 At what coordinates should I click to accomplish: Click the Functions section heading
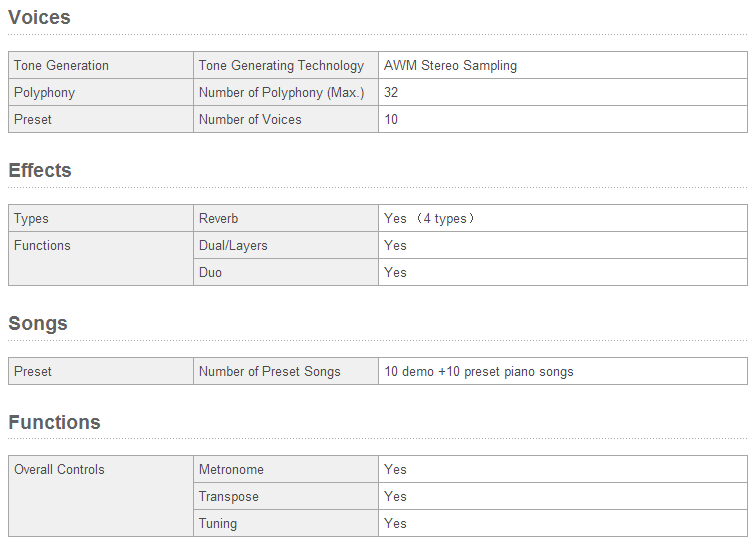pyautogui.click(x=54, y=422)
